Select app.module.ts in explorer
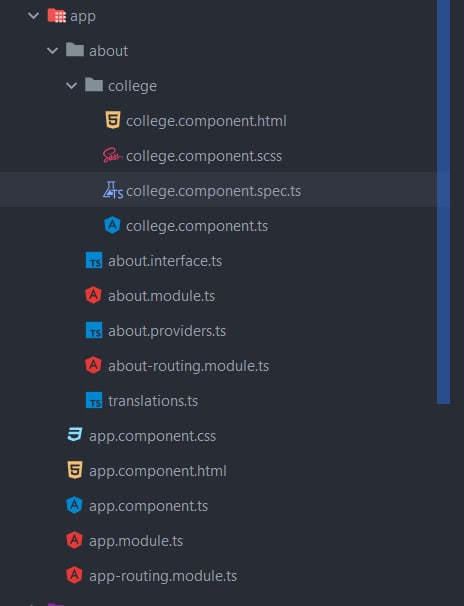 136,541
